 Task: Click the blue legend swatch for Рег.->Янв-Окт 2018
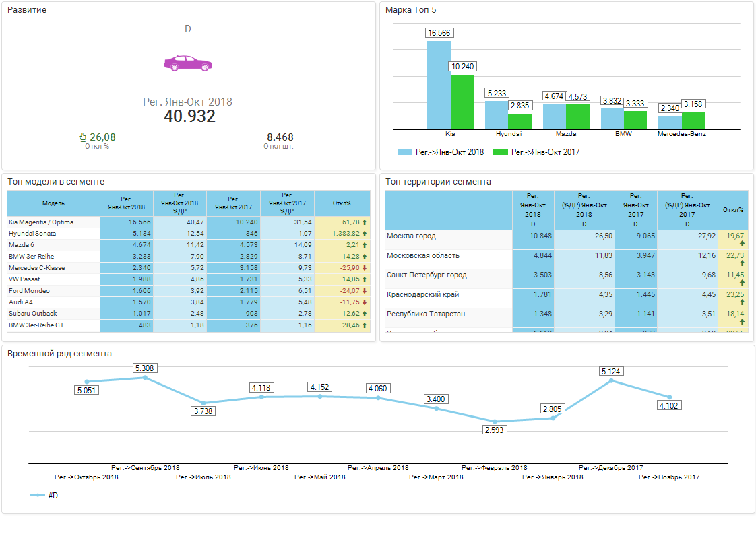pyautogui.click(x=404, y=152)
